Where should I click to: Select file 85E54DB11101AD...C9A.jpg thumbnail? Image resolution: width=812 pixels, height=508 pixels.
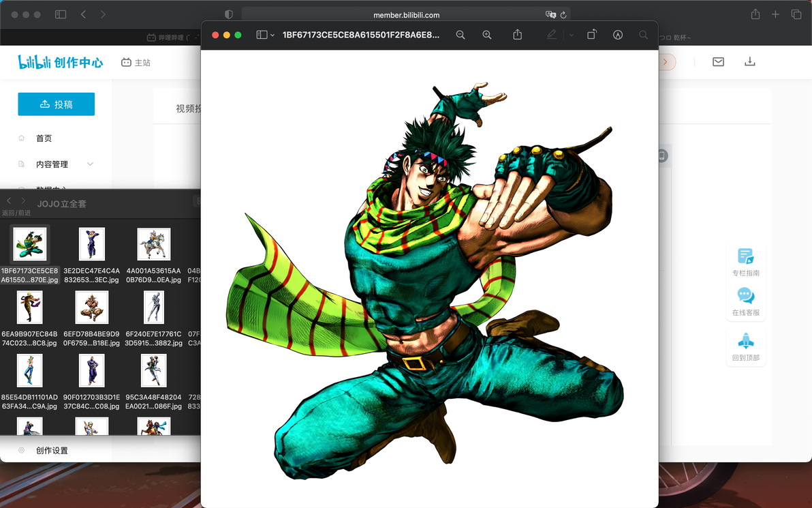29,371
